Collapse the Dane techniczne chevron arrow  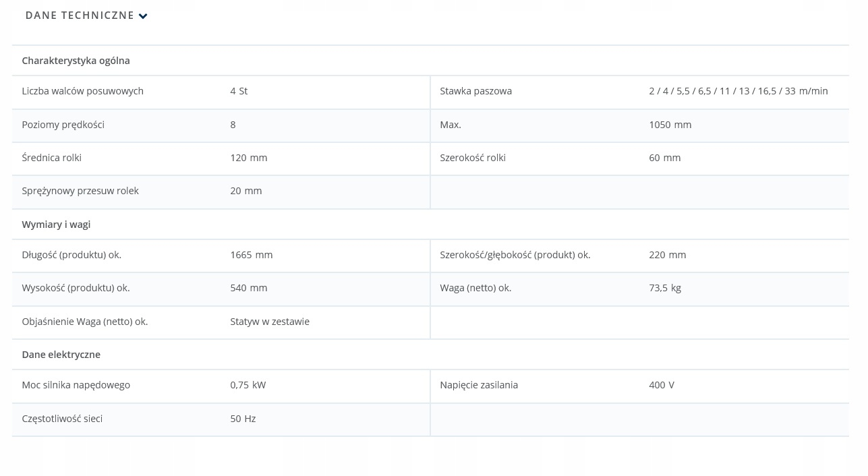coord(143,16)
